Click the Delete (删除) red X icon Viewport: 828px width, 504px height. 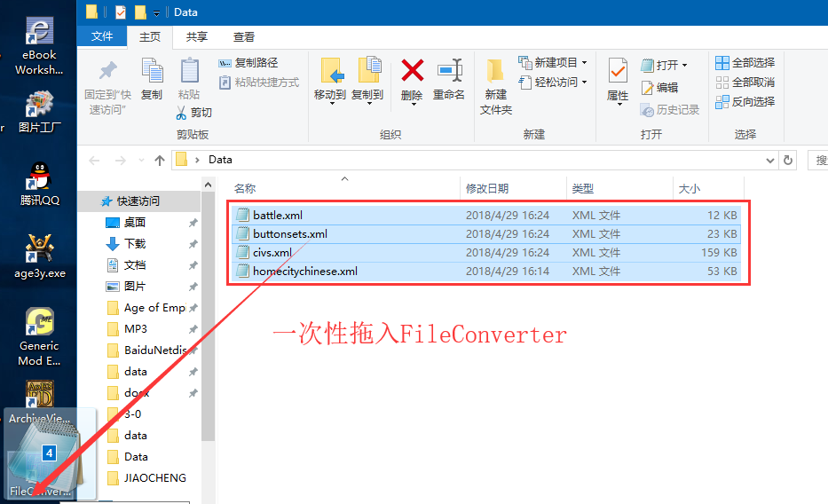pos(412,71)
